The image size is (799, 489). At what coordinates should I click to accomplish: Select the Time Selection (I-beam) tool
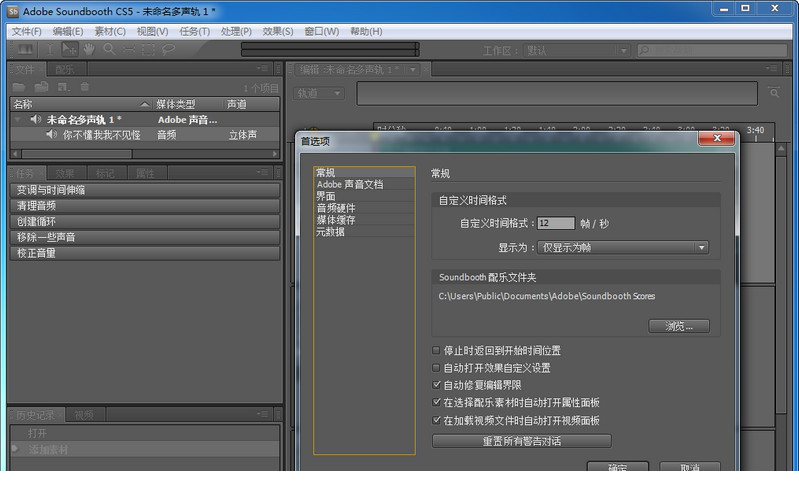pyautogui.click(x=50, y=49)
